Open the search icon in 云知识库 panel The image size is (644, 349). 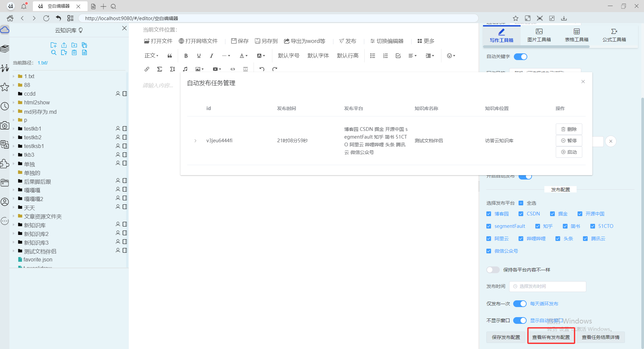(54, 53)
